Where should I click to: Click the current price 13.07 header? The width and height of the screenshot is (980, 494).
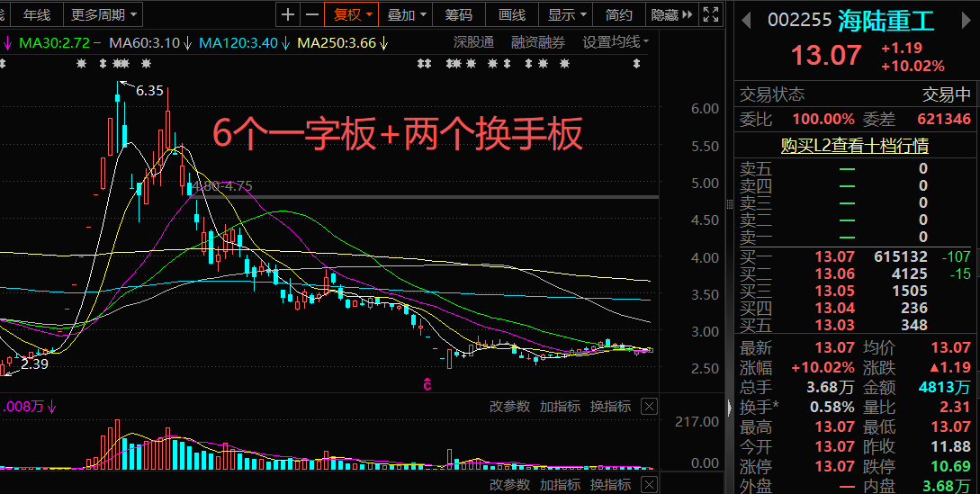pos(826,56)
